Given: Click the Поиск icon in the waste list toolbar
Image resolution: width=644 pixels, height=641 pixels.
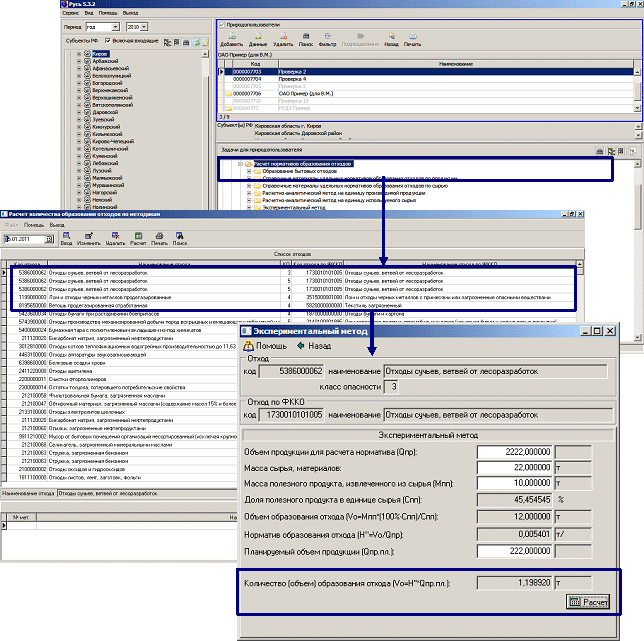Looking at the screenshot, I should [x=180, y=238].
